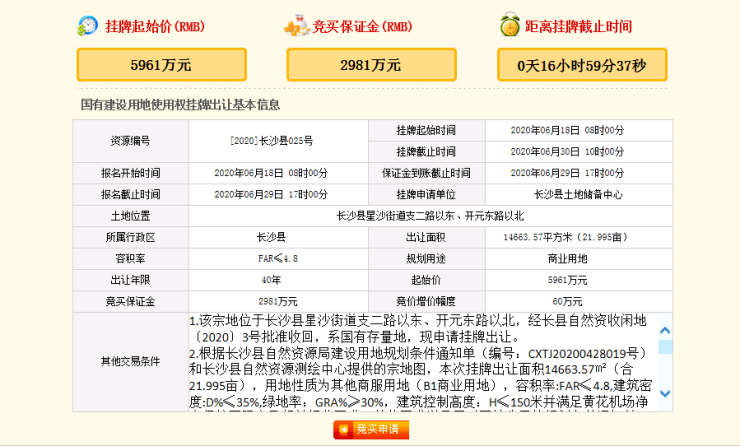Click the clock coin icon beside 挂牌起始价
This screenshot has height=446, width=740.
[87, 26]
